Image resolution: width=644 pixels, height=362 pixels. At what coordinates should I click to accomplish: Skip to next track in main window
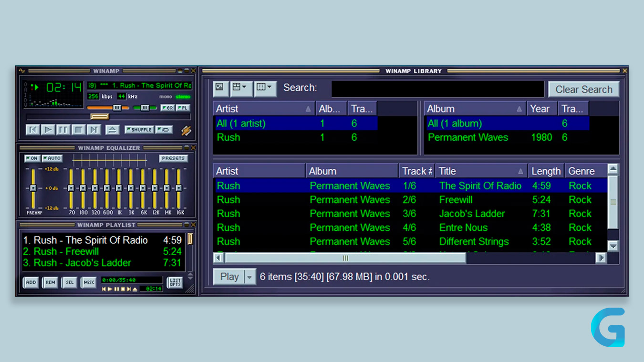tap(94, 129)
